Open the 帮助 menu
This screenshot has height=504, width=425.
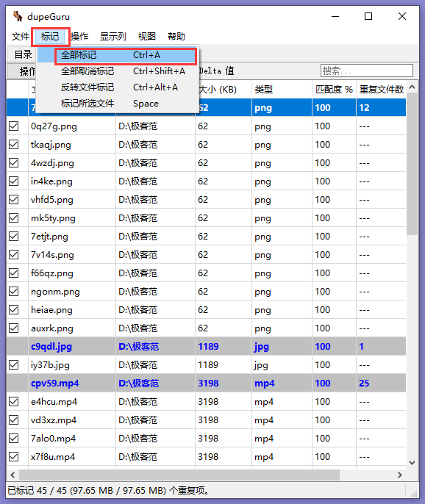pyautogui.click(x=176, y=36)
